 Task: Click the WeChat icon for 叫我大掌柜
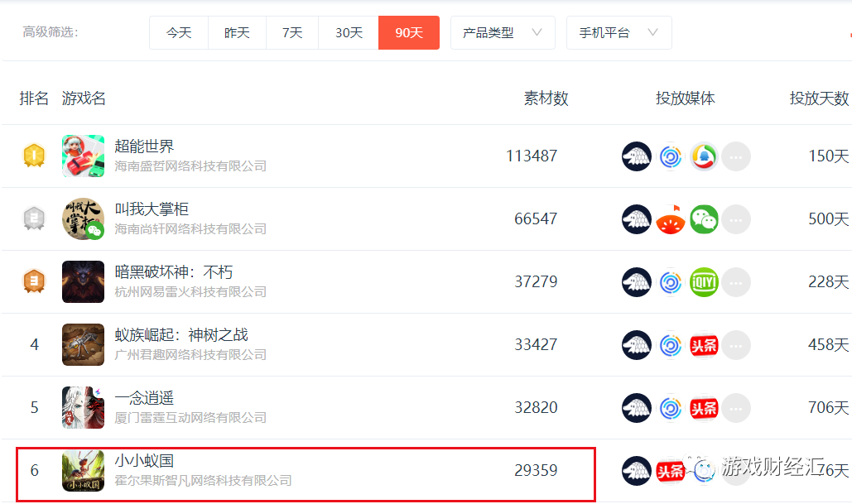pos(703,218)
